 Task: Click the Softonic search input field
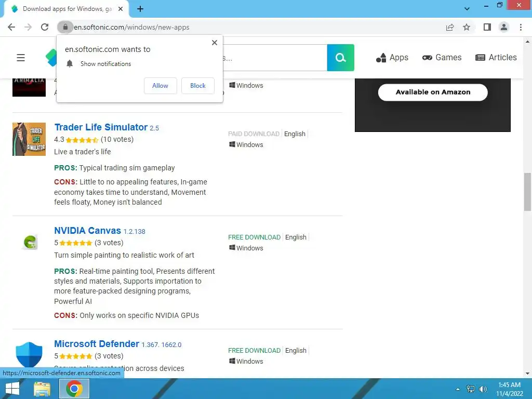(274, 58)
